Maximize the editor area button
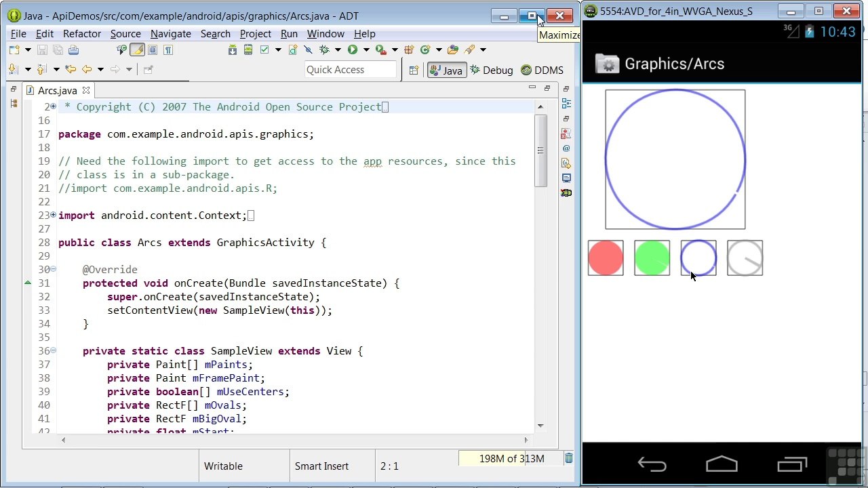This screenshot has width=868, height=488. click(547, 88)
